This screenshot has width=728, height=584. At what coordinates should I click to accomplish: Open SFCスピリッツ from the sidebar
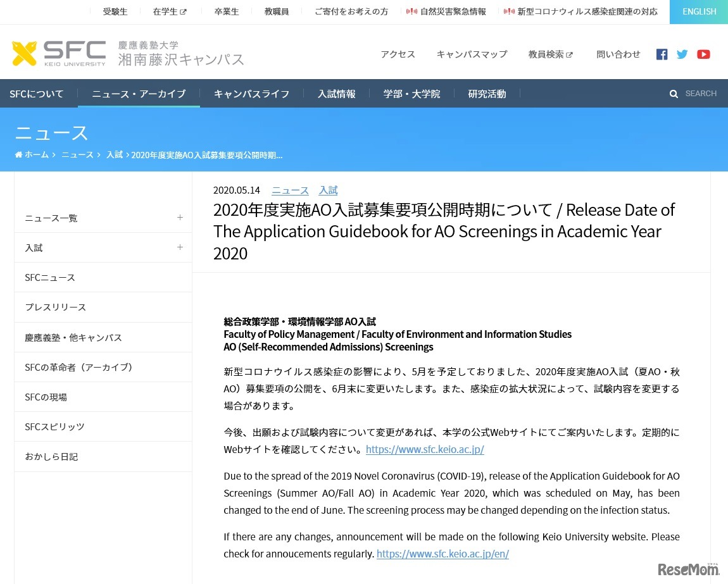coord(54,426)
